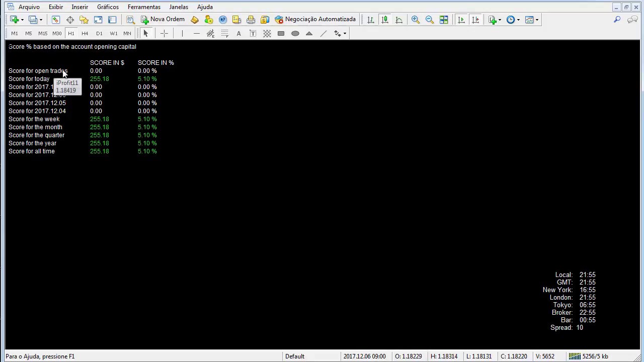The width and height of the screenshot is (644, 362).
Task: Click the Nova Ordem button
Action: click(x=163, y=20)
